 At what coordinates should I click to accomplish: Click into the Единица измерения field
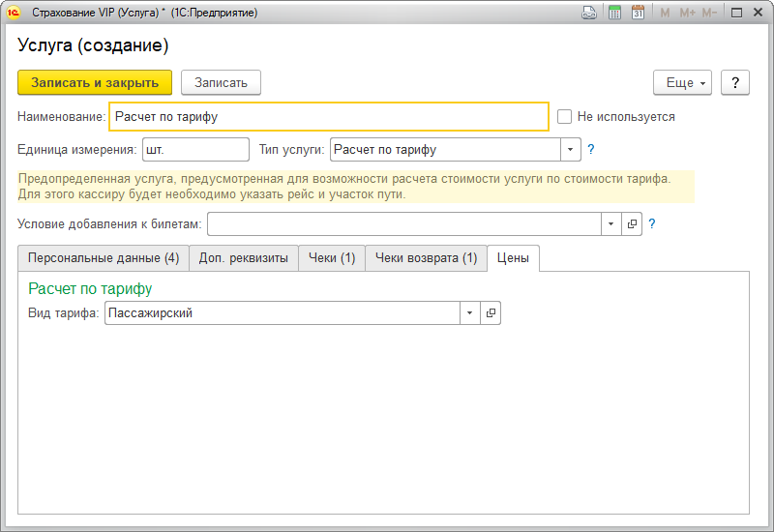(195, 150)
